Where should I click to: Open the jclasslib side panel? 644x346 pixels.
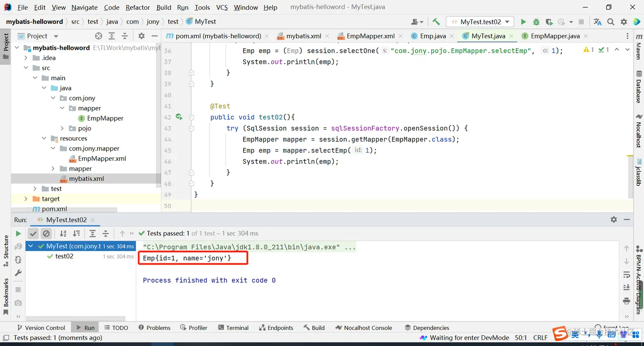coord(638,172)
